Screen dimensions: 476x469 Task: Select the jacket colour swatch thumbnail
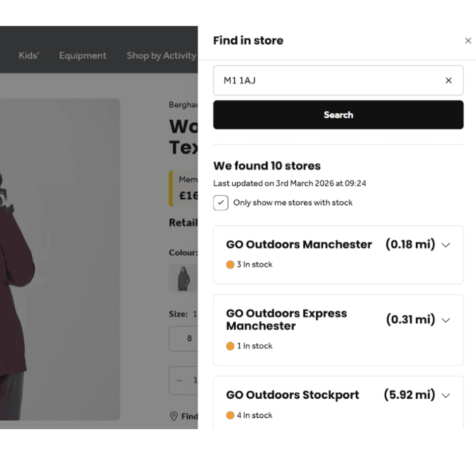click(183, 278)
